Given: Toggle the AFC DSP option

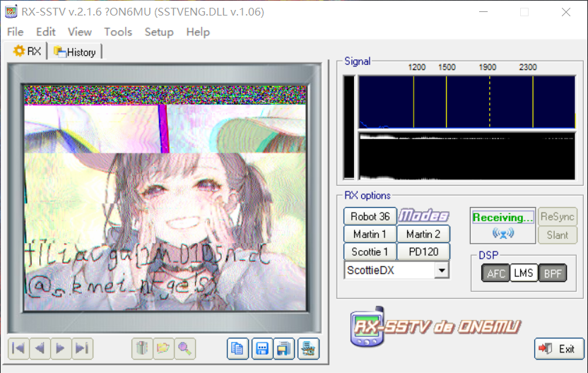Looking at the screenshot, I should coord(495,273).
